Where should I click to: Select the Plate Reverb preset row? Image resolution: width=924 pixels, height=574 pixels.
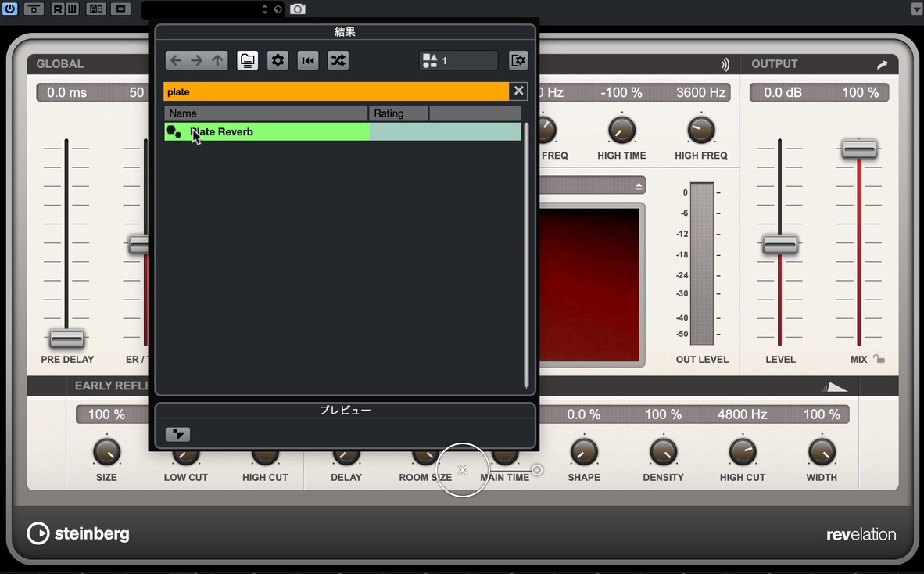[342, 131]
